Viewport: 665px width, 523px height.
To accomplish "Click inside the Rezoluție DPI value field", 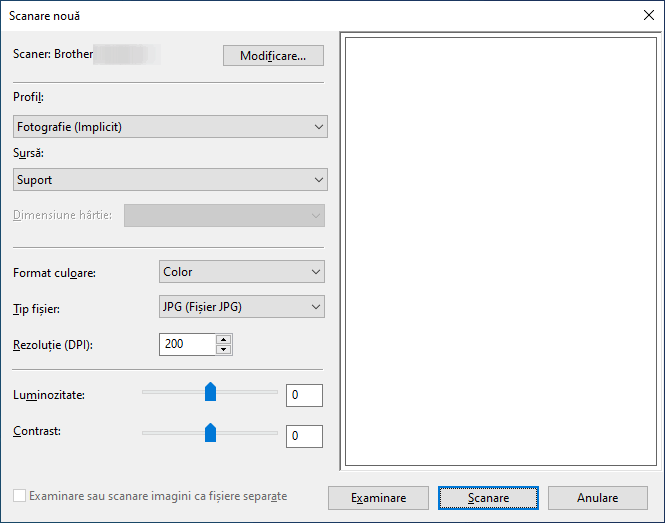I will [x=187, y=344].
